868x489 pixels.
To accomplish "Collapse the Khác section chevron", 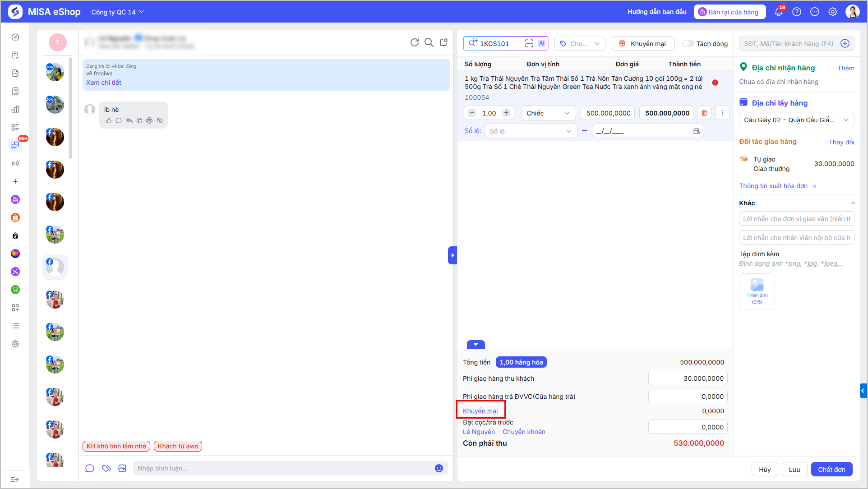I will click(852, 203).
